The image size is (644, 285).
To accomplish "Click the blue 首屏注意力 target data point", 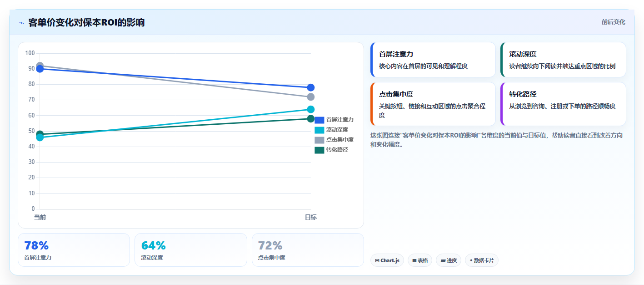I will pos(311,87).
